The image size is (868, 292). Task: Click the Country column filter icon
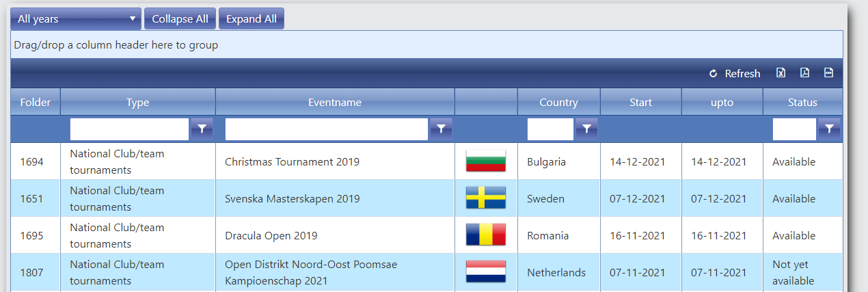click(586, 129)
